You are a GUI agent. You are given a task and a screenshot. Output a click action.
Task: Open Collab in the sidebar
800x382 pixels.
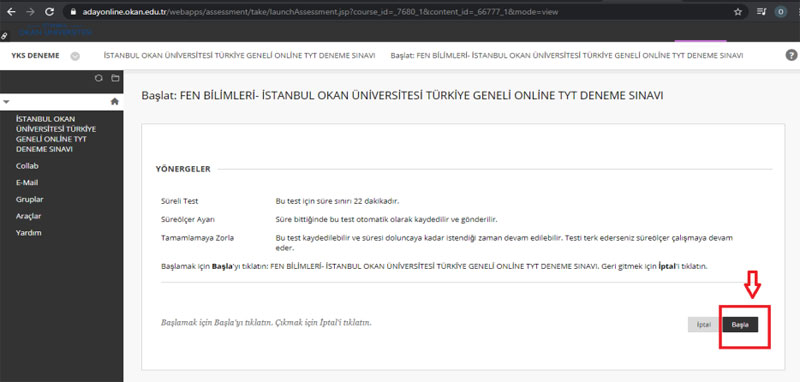click(x=27, y=166)
